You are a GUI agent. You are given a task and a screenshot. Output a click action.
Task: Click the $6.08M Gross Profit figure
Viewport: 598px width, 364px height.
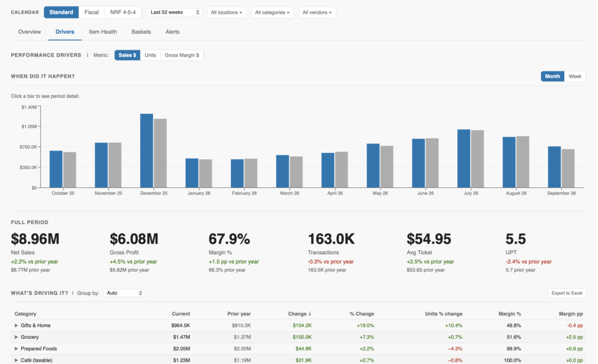134,239
